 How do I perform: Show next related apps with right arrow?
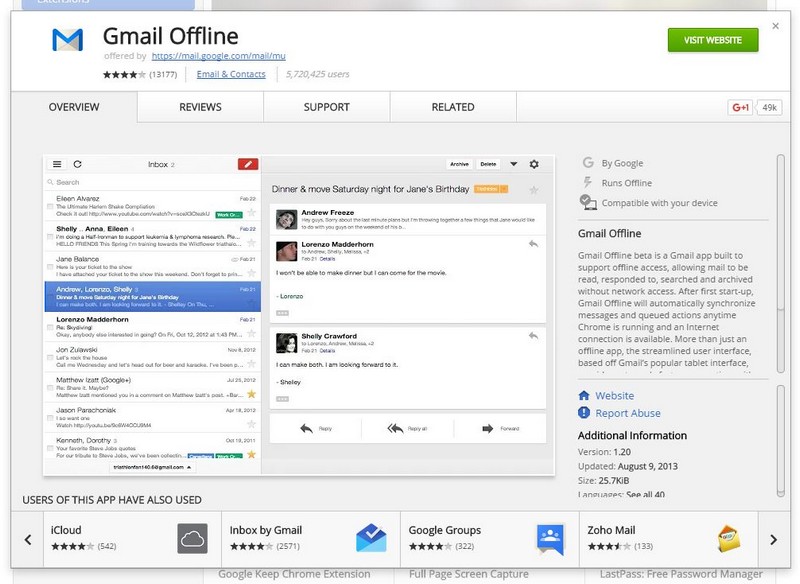[x=773, y=540]
